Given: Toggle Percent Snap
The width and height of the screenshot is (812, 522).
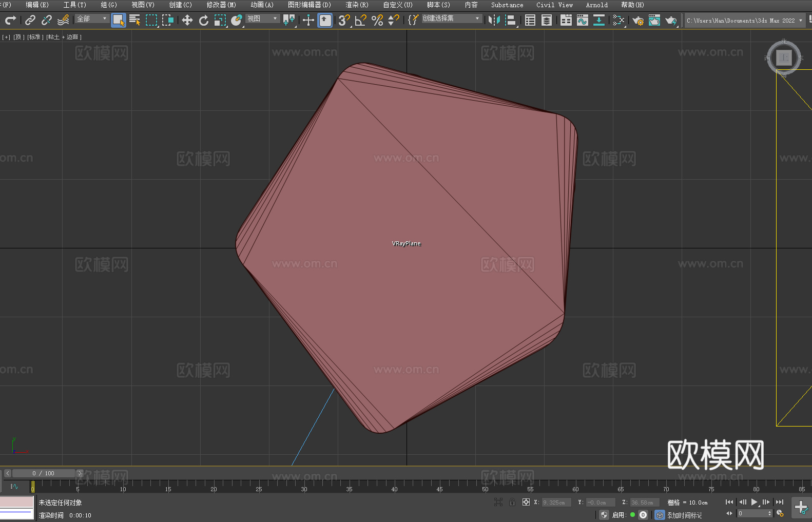Looking at the screenshot, I should (x=377, y=20).
